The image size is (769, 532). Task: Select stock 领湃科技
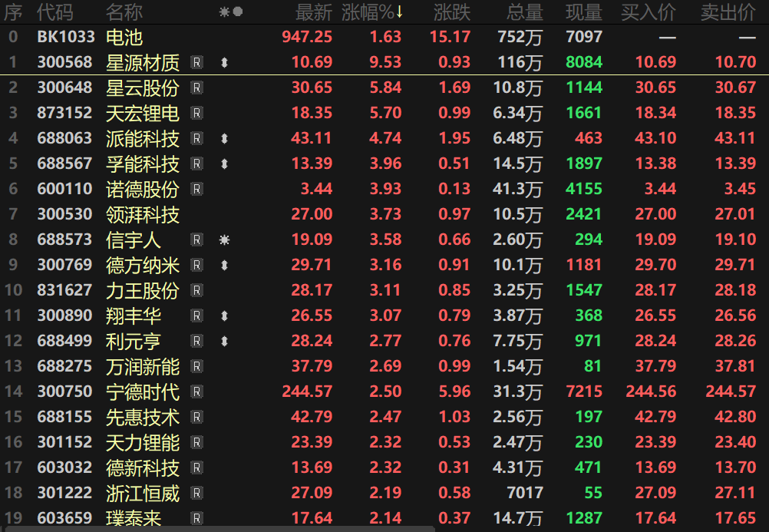pyautogui.click(x=143, y=214)
